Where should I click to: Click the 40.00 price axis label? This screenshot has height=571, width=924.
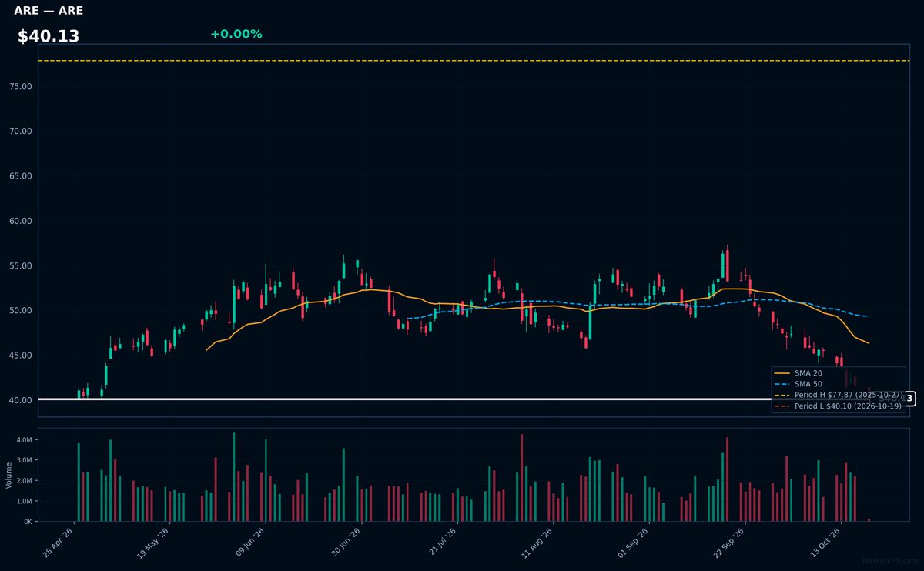21,400
